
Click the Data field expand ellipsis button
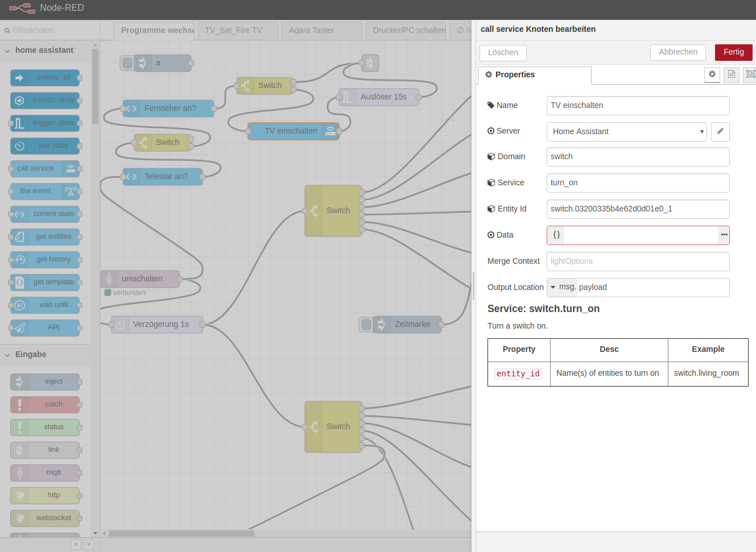(724, 235)
